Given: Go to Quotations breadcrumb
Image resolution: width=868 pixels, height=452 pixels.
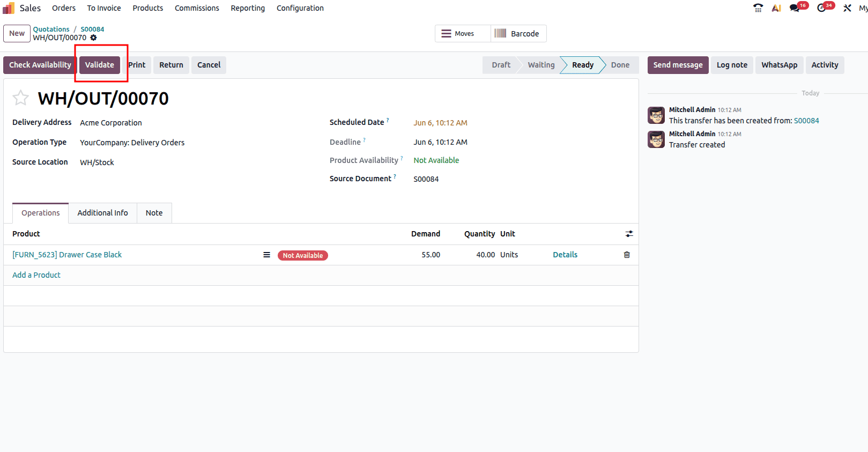Looking at the screenshot, I should [x=51, y=29].
